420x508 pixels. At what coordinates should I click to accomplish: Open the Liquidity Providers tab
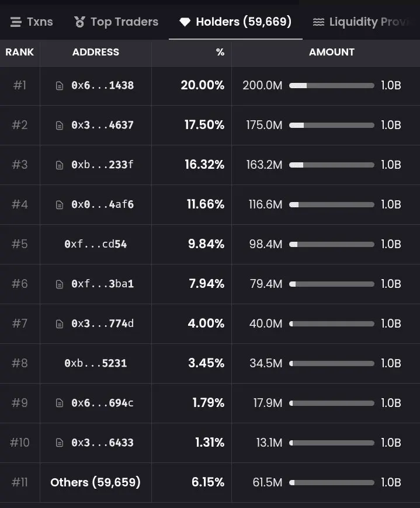[360, 22]
